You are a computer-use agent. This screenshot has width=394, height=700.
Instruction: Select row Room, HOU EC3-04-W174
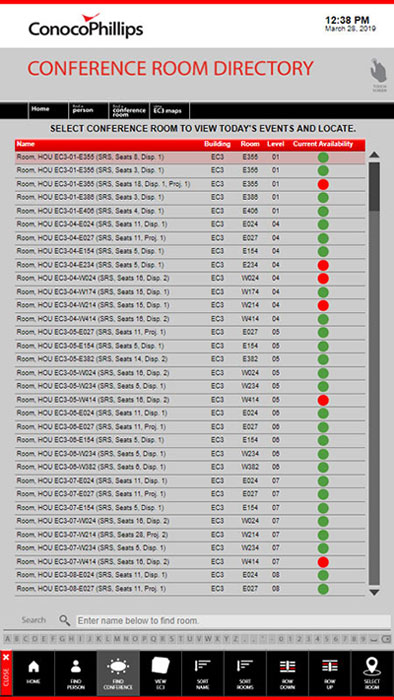(x=190, y=292)
